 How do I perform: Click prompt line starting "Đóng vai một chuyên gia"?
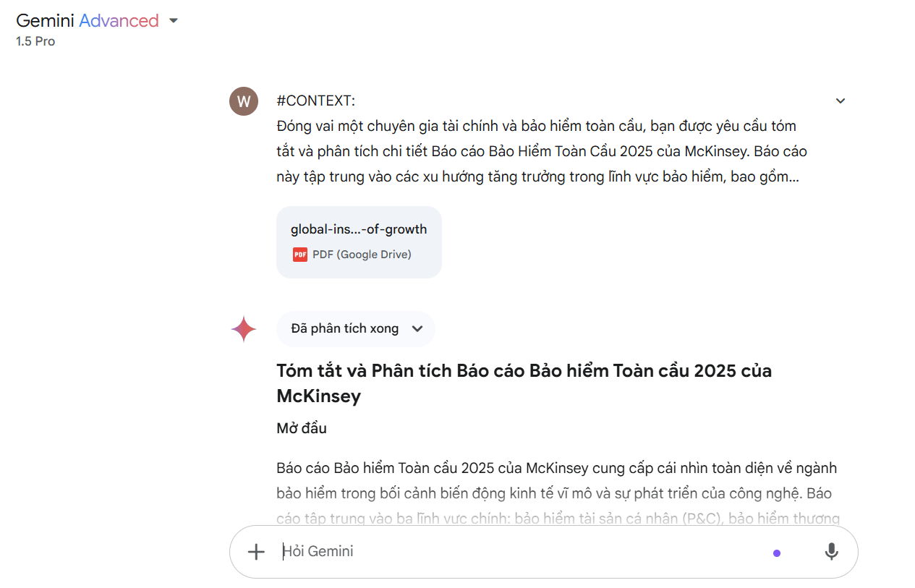(536, 126)
